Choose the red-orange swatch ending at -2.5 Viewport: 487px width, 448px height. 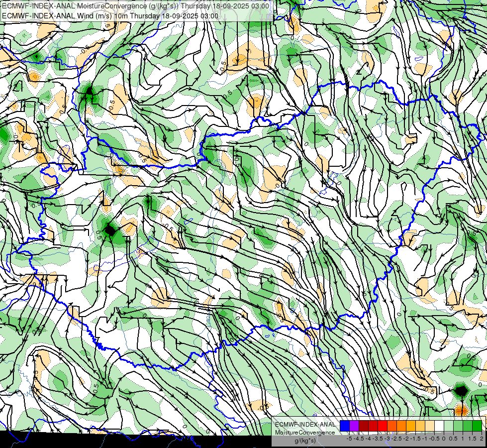coord(392,426)
